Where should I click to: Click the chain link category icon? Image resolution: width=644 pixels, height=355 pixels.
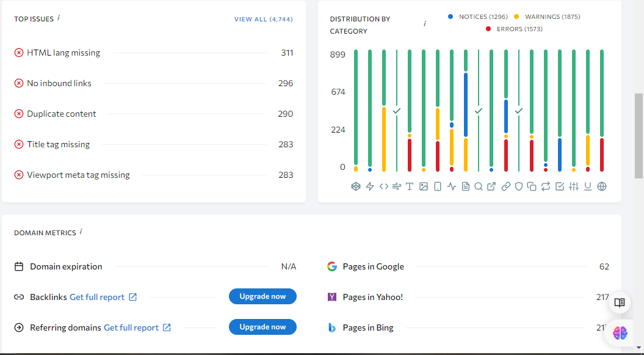[505, 186]
